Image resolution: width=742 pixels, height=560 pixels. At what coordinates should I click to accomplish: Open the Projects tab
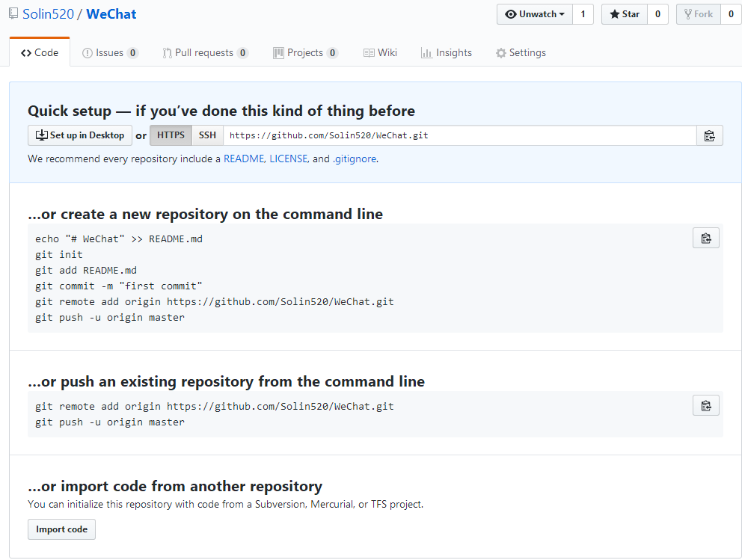click(x=305, y=52)
